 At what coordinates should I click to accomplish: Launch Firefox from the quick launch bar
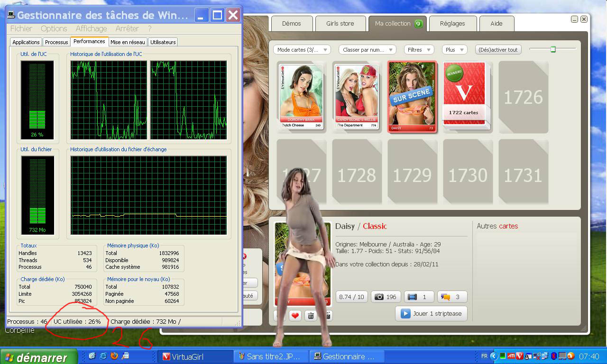click(x=114, y=356)
